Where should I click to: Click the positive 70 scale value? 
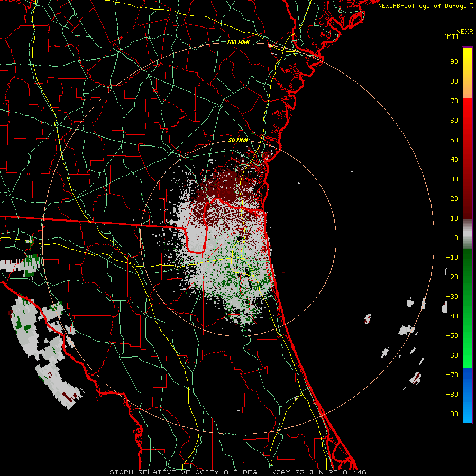point(454,101)
